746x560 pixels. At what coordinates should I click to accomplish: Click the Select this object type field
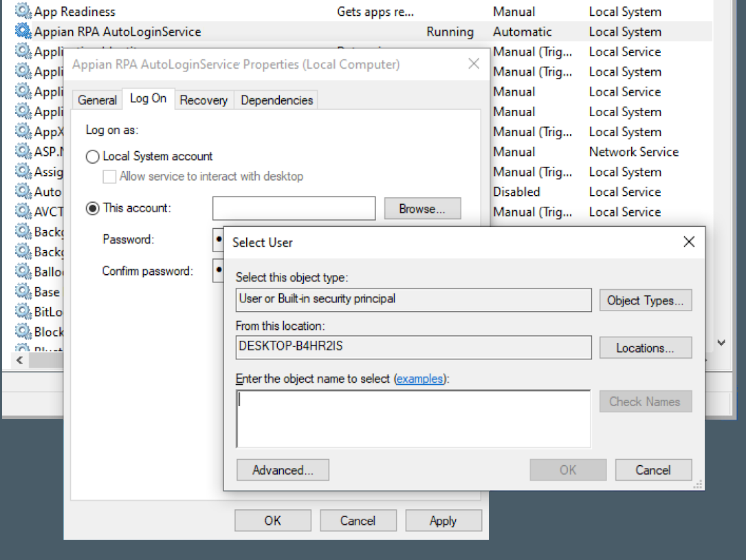[413, 300]
